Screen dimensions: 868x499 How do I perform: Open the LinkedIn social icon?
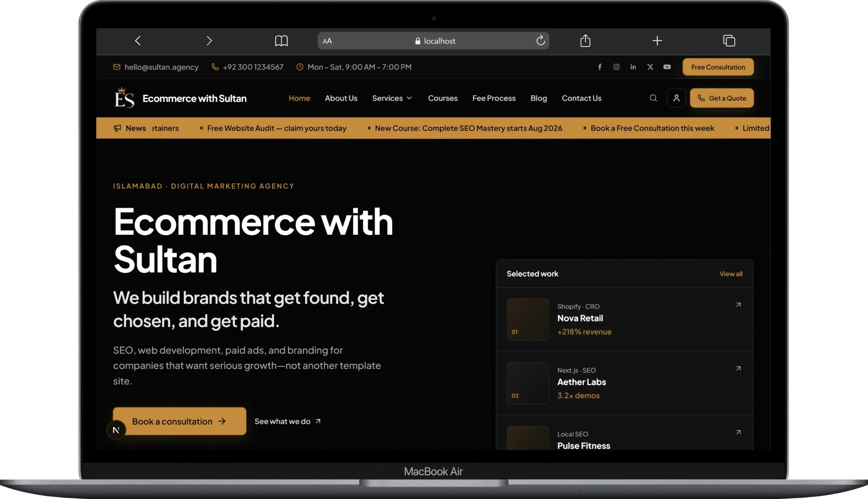coord(633,67)
